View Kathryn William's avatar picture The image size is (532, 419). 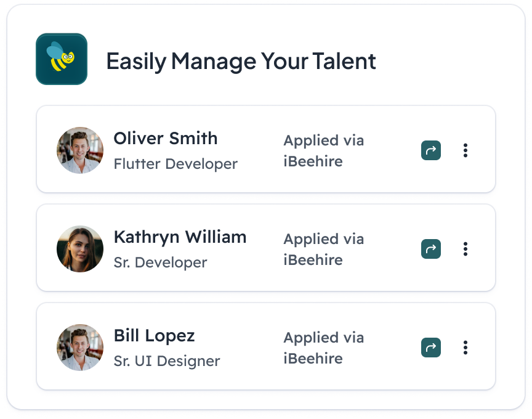coord(80,249)
